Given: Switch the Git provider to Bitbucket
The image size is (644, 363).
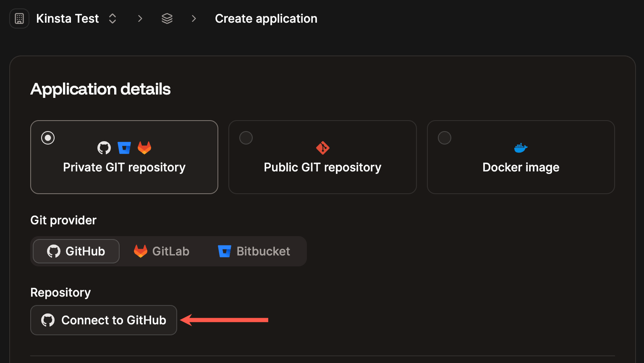Looking at the screenshot, I should click(x=254, y=251).
